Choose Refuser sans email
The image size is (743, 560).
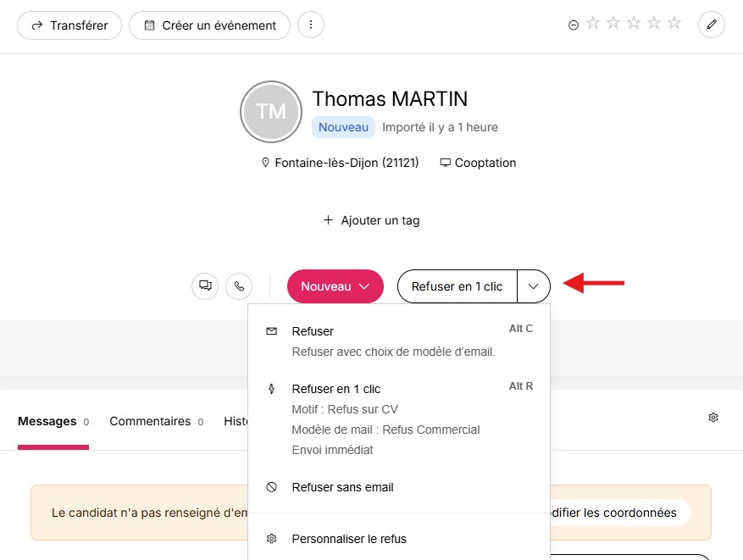tap(399, 487)
